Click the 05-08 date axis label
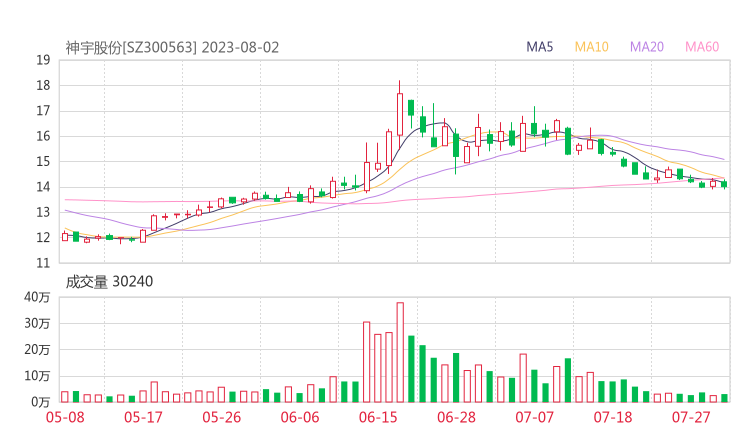The height and width of the screenshot is (440, 740). pos(65,417)
